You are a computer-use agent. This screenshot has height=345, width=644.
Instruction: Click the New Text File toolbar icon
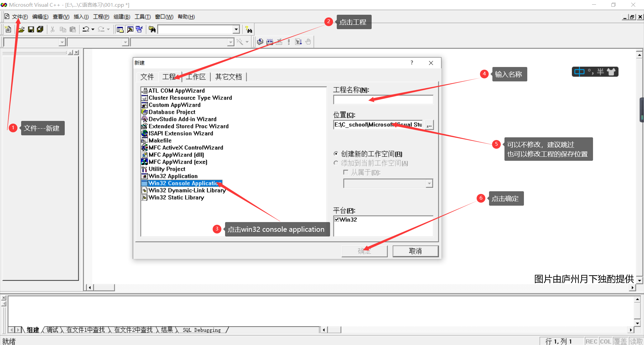point(8,29)
